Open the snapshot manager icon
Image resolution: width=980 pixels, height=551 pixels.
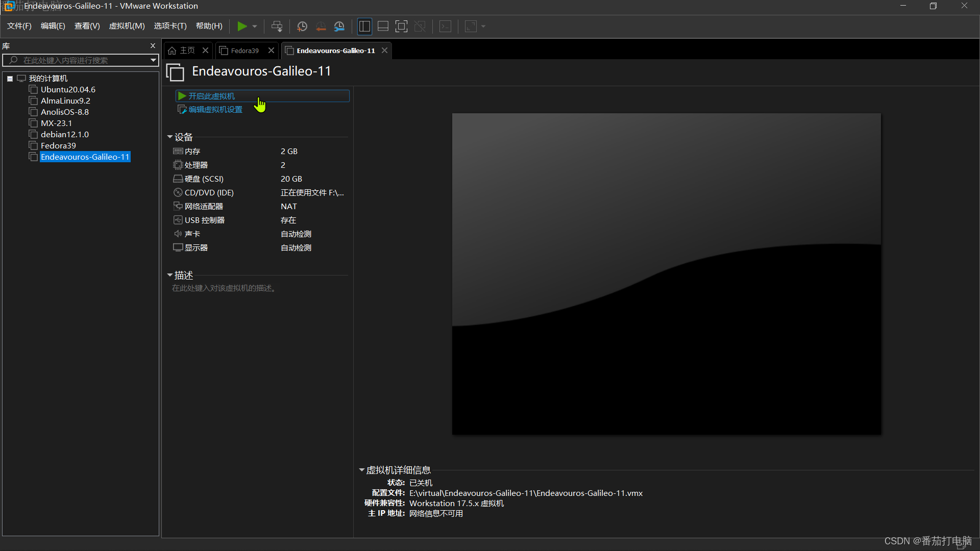(x=339, y=27)
